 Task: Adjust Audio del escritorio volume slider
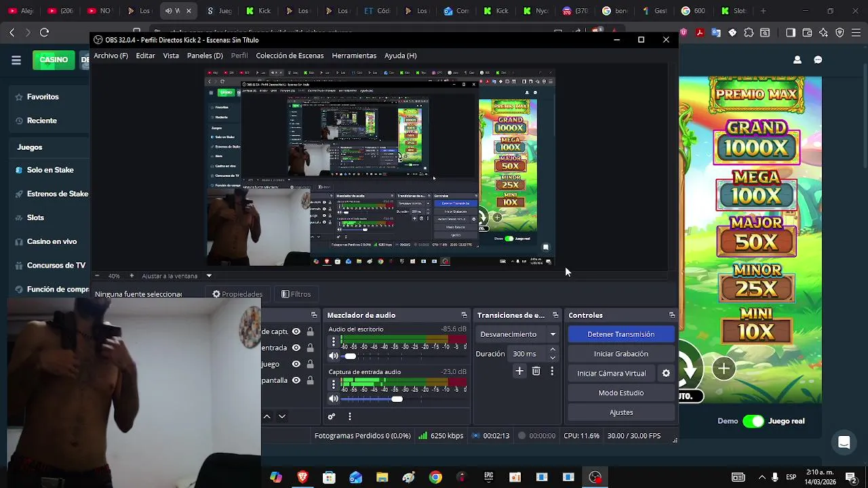[350, 356]
